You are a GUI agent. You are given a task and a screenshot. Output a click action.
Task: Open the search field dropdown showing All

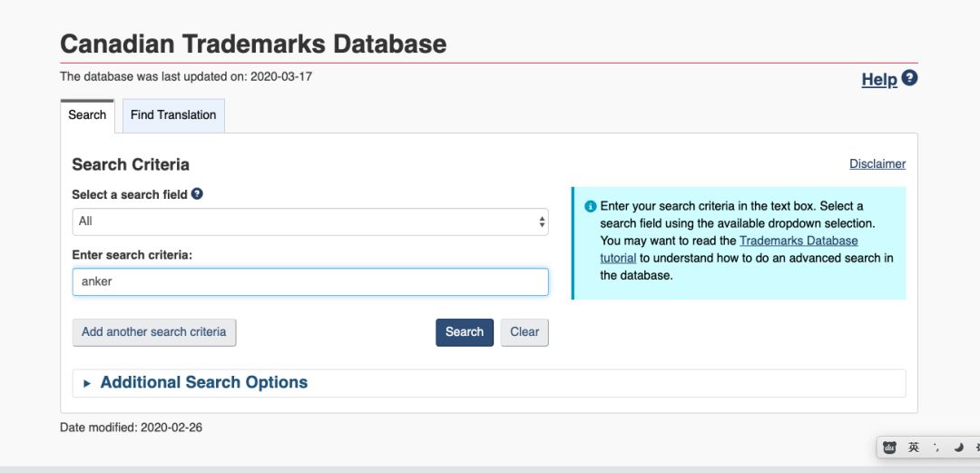pyautogui.click(x=310, y=222)
